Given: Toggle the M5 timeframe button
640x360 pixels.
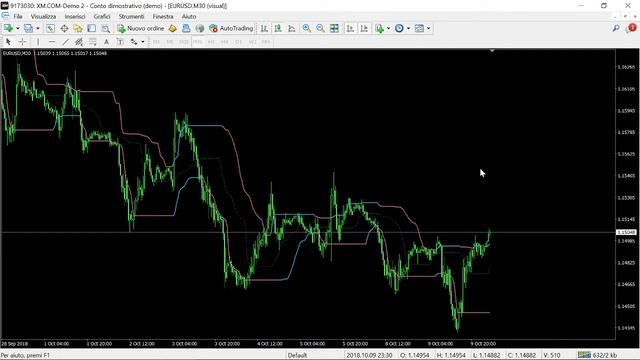Looking at the screenshot, I should click(x=170, y=42).
